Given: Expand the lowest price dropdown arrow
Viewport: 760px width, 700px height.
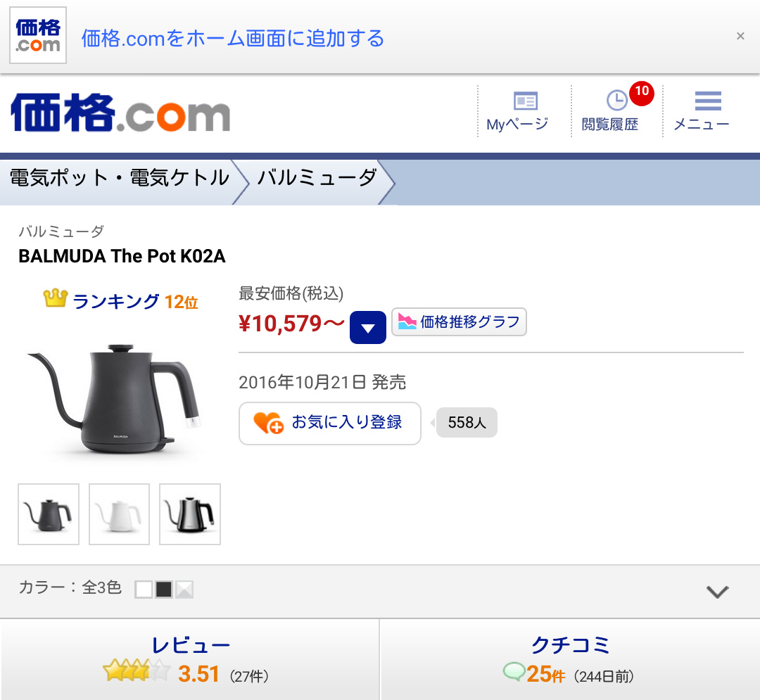Looking at the screenshot, I should click(368, 327).
